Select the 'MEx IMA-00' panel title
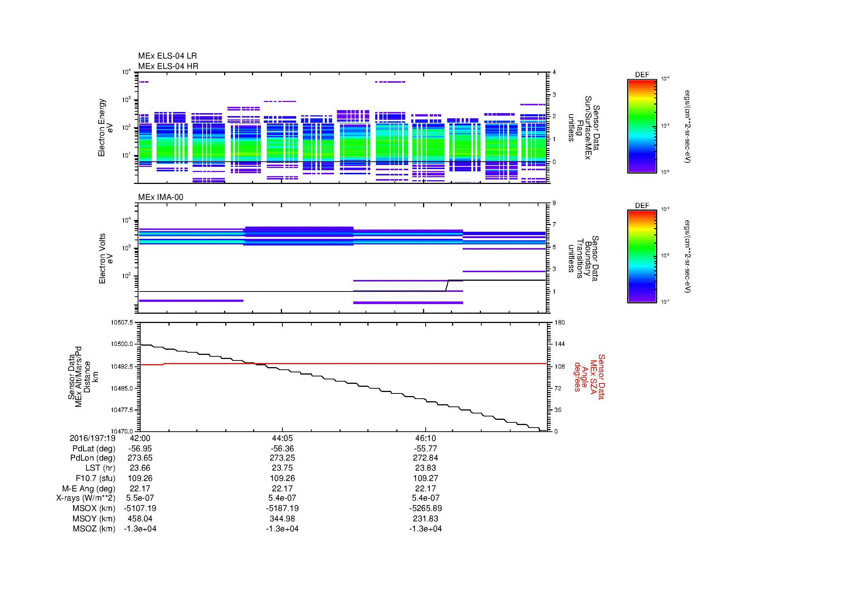Image resolution: width=868 pixels, height=613 pixels. [x=161, y=197]
